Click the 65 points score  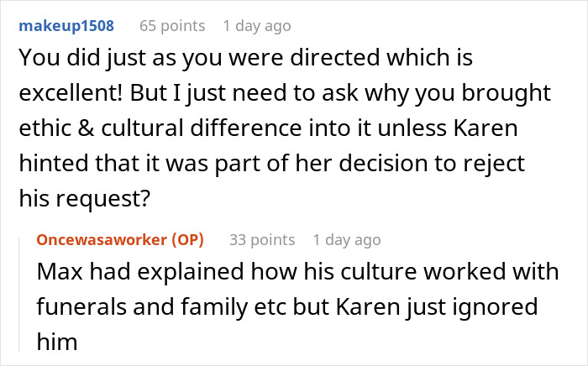(x=172, y=26)
